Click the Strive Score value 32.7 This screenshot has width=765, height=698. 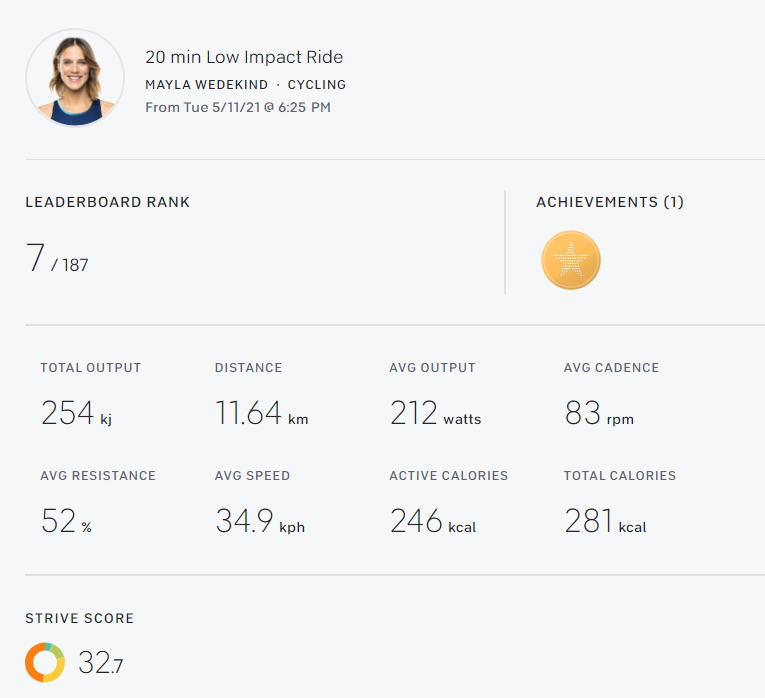[x=101, y=663]
